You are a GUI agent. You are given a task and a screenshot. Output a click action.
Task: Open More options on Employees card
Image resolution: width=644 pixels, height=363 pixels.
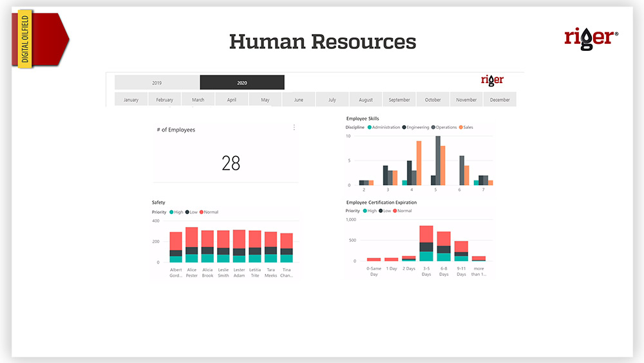point(294,128)
